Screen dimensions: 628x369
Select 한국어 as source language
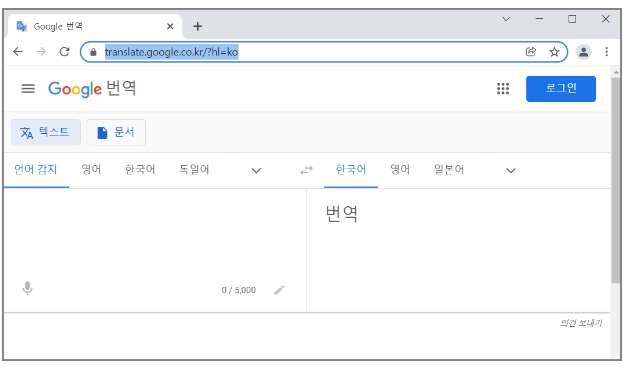[140, 169]
